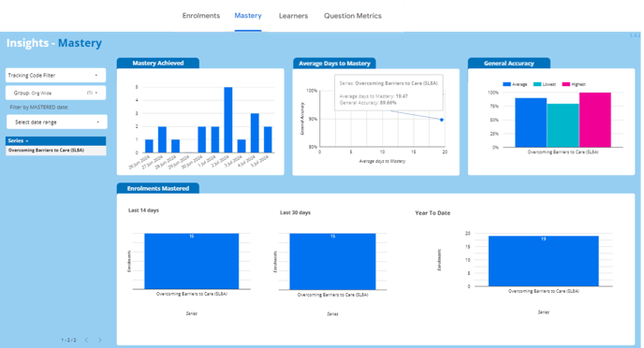The height and width of the screenshot is (348, 644).
Task: Select the Overcoming Barriers to Care (SL8A) series row
Action: coord(55,151)
